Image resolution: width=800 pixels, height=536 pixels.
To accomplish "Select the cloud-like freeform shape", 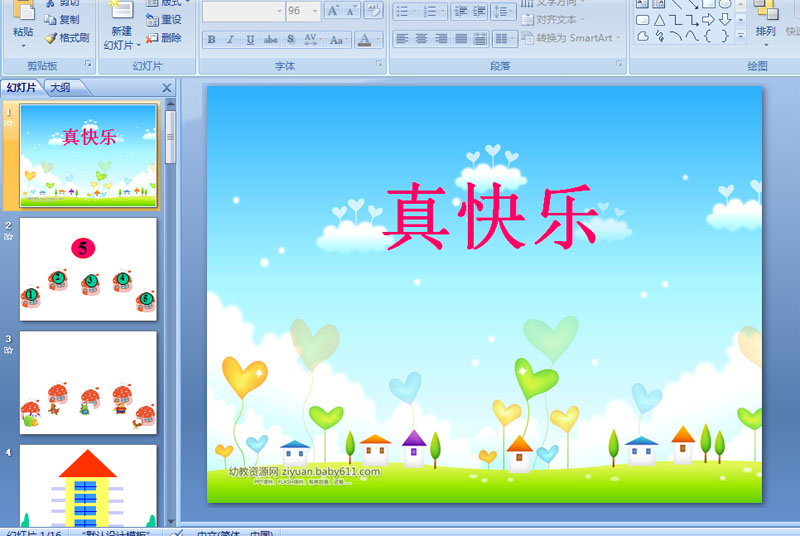I will click(643, 36).
